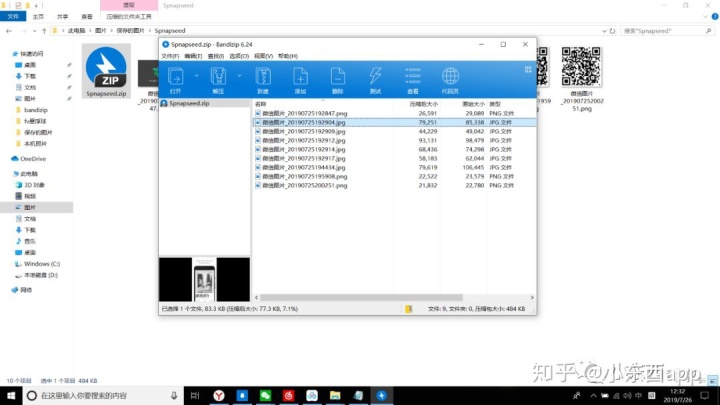Image resolution: width=720 pixels, height=405 pixels.
Task: Open Bandizip 视图(V) menu
Action: pyautogui.click(x=263, y=56)
